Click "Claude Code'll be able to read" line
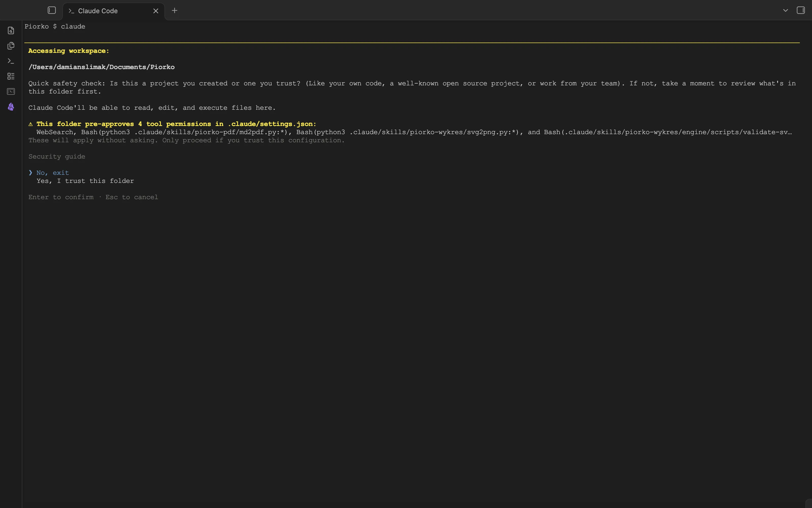The height and width of the screenshot is (508, 812). (x=152, y=108)
